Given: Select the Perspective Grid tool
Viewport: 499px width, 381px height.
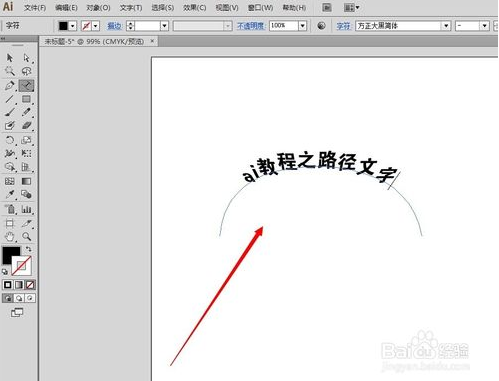Looking at the screenshot, I should click(x=26, y=167).
